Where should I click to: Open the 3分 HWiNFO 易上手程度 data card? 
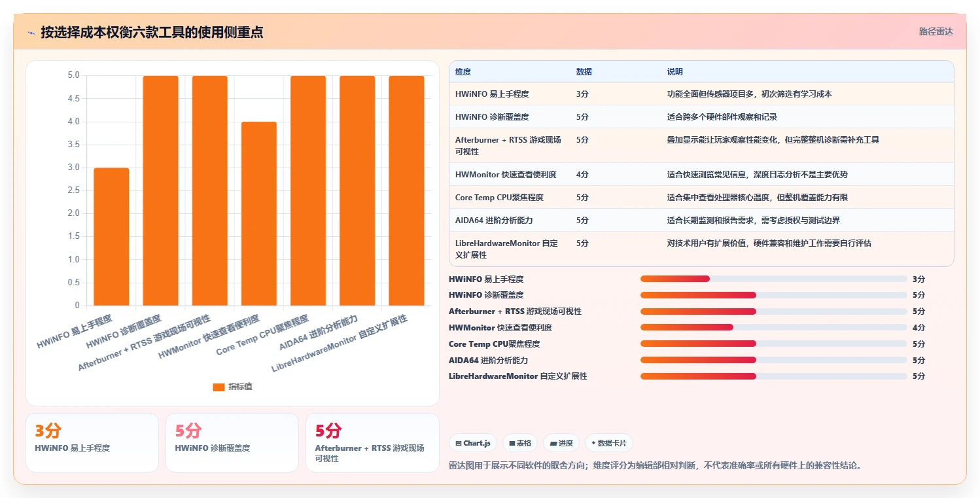[x=92, y=442]
